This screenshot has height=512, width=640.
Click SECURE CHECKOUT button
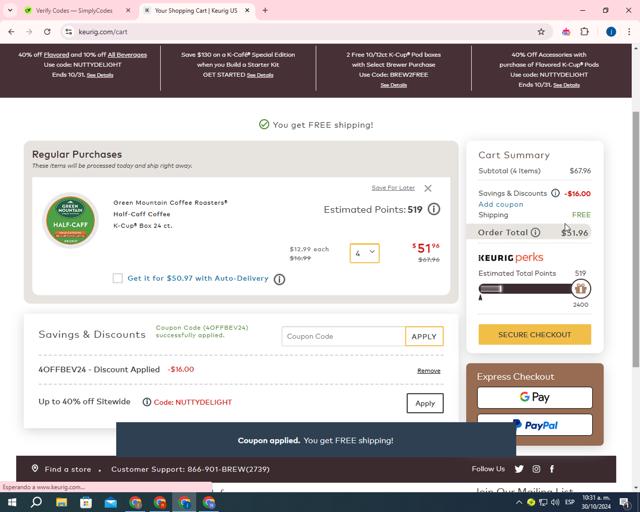tap(535, 334)
